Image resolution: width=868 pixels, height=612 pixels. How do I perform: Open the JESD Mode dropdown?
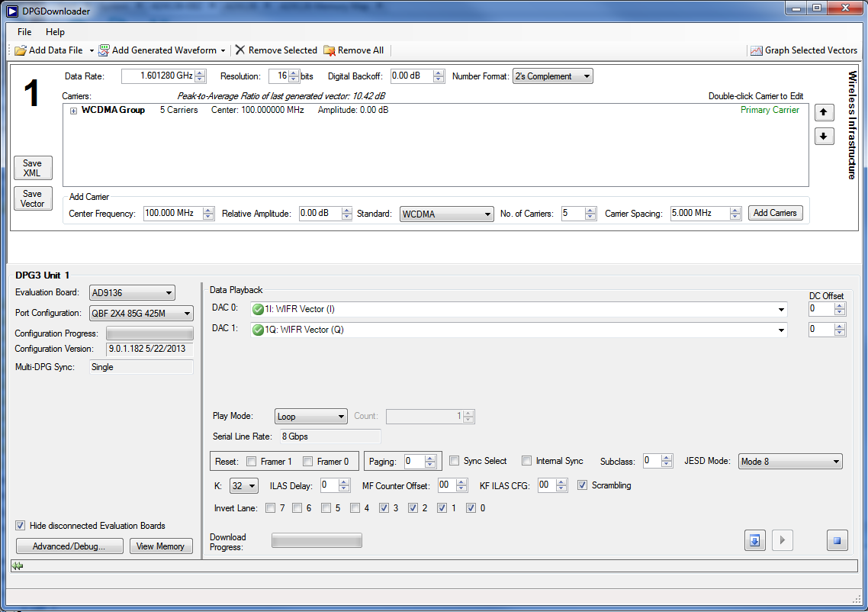click(790, 461)
